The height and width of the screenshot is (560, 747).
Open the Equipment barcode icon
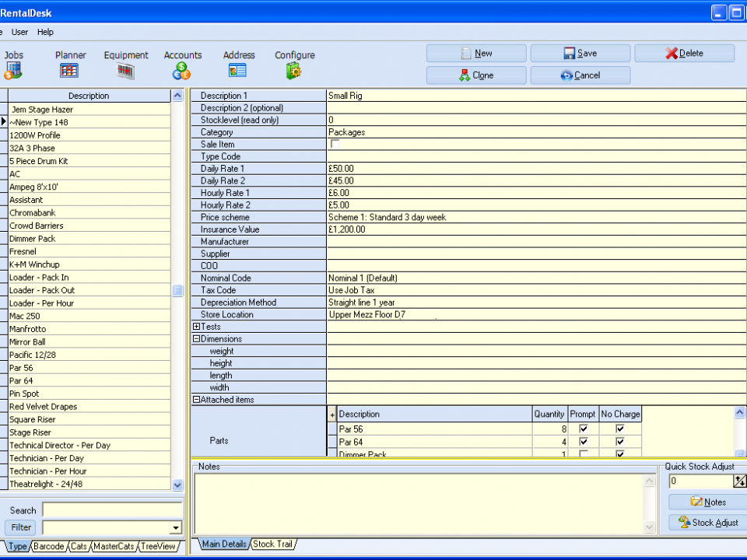pos(125,71)
